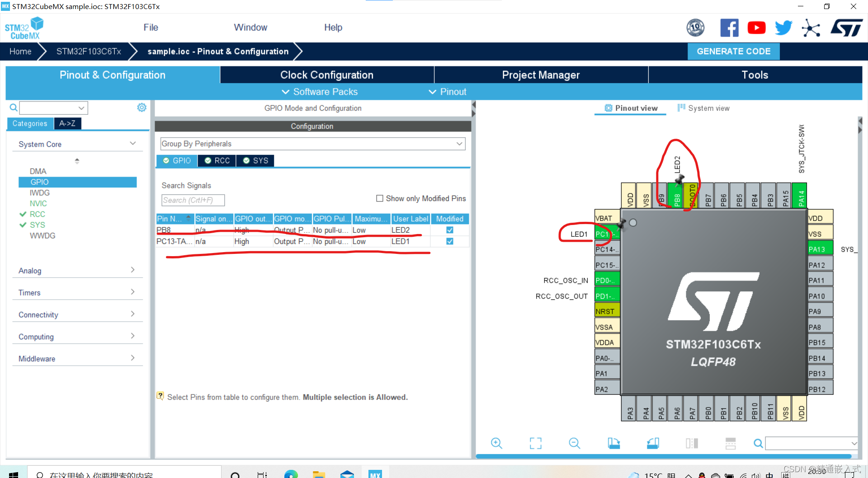
Task: Zoom in on the pinout view
Action: (x=496, y=443)
